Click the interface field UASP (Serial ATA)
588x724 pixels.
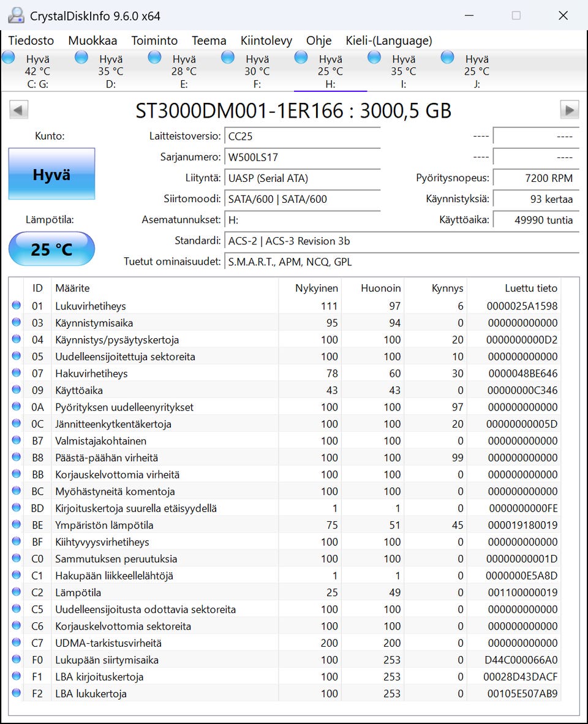point(303,178)
